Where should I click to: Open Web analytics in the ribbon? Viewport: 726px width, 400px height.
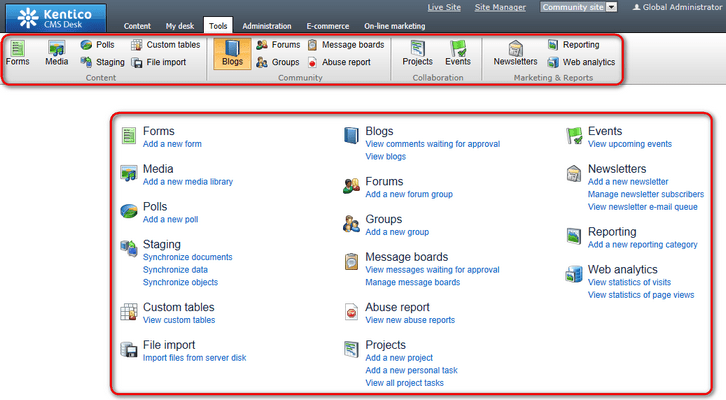point(581,62)
